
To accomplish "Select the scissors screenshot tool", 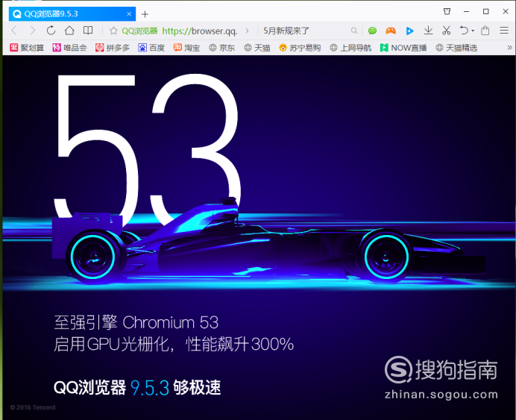I will pos(446,31).
